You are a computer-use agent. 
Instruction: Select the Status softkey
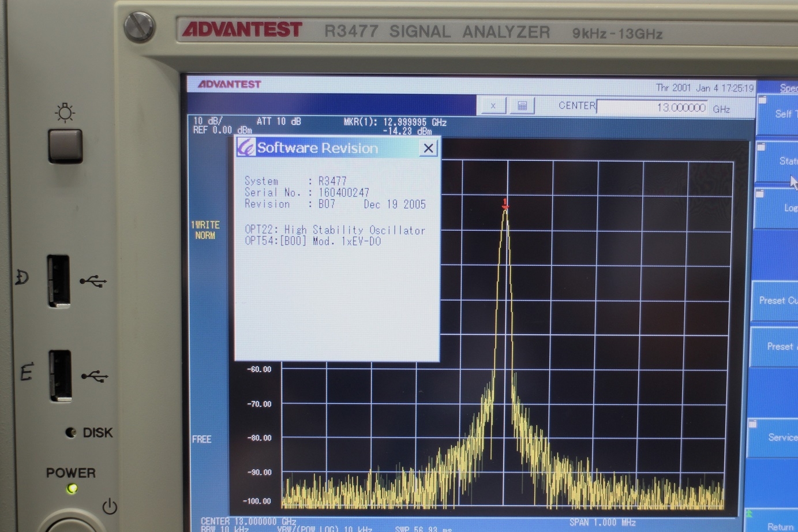point(777,162)
